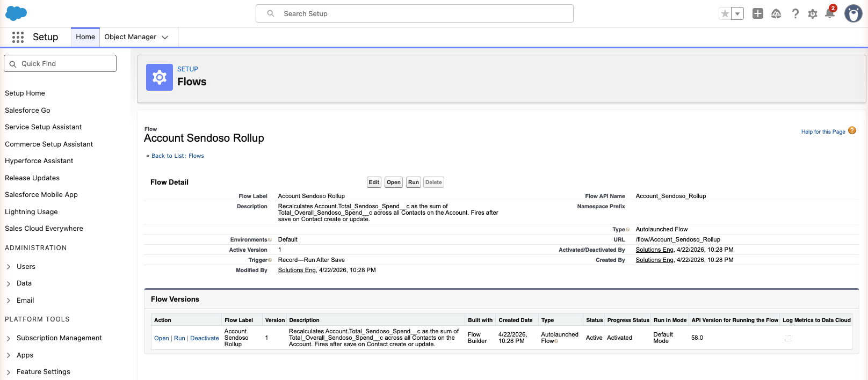The image size is (868, 380).
Task: Click the Edit button in Flow Detail
Action: 374,182
